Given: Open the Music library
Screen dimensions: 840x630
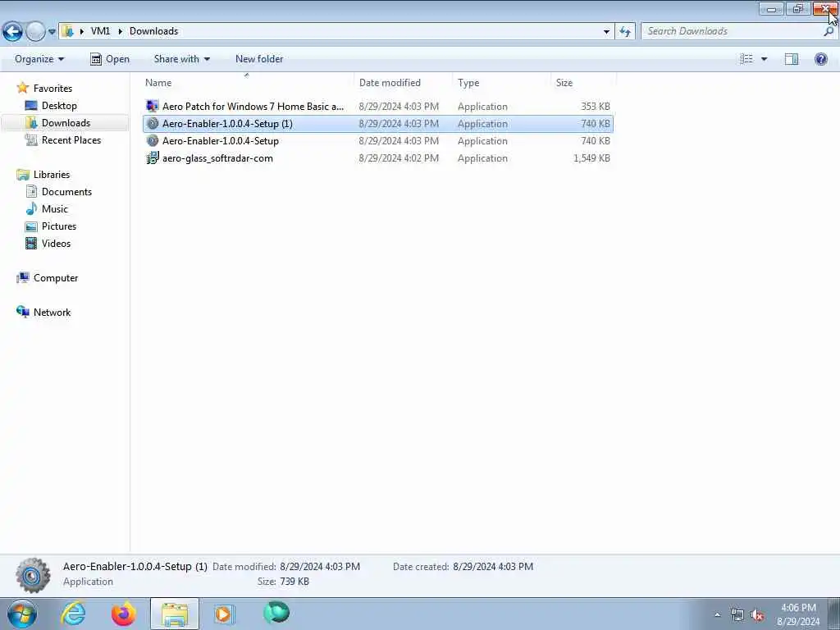Looking at the screenshot, I should point(55,209).
